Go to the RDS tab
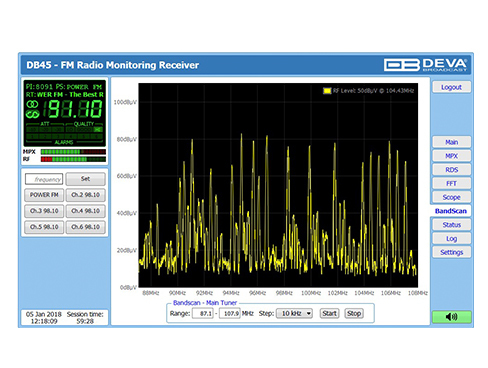Image resolution: width=488 pixels, height=368 pixels. point(452,170)
